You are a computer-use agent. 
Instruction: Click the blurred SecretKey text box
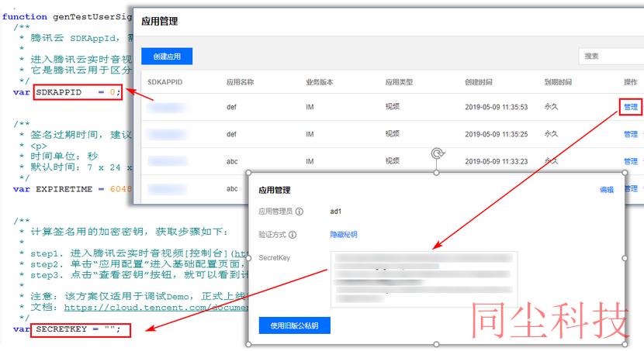coord(424,279)
